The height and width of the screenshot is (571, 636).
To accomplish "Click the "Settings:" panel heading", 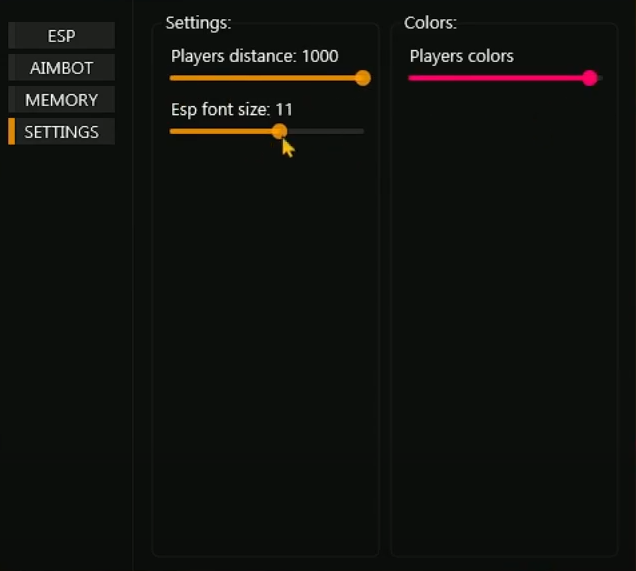I will click(x=198, y=22).
